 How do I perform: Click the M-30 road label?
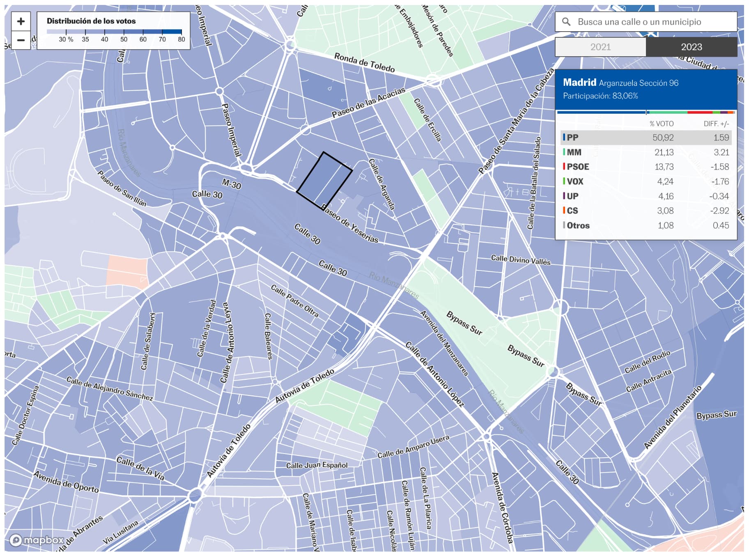pyautogui.click(x=232, y=184)
